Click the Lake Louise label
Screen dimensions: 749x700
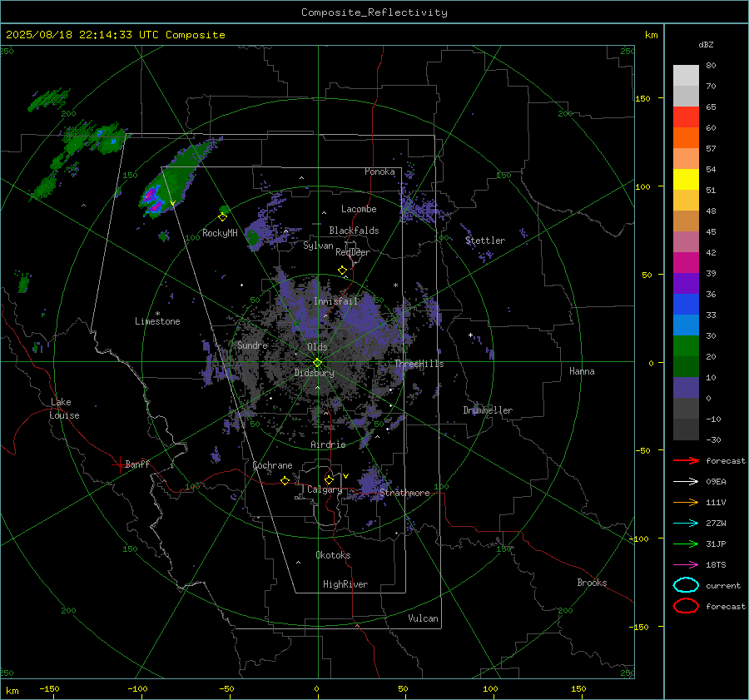(x=64, y=409)
